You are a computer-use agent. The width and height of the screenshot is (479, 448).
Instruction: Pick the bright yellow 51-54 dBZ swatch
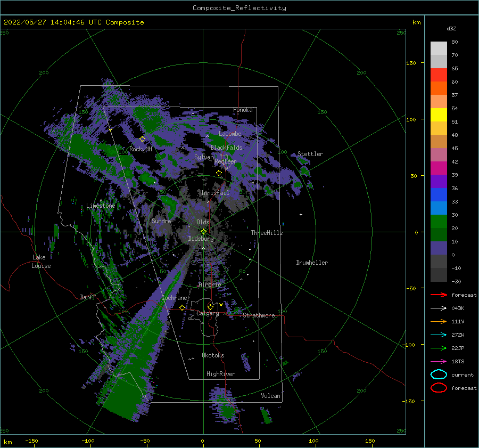pyautogui.click(x=439, y=115)
